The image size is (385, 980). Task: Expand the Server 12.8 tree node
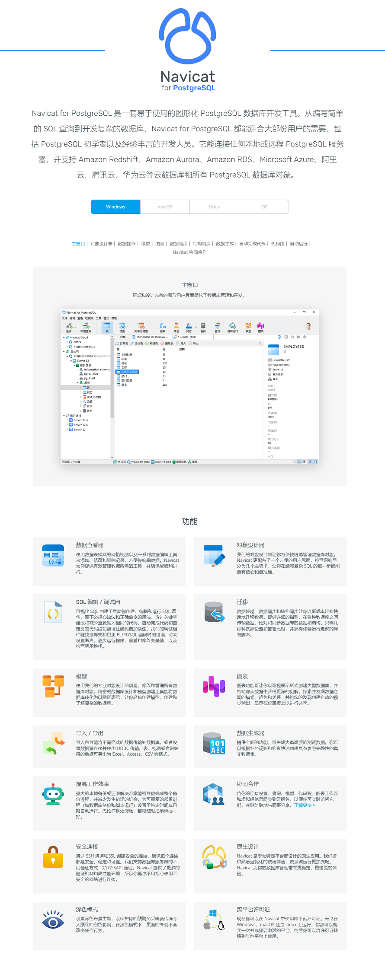(x=67, y=425)
